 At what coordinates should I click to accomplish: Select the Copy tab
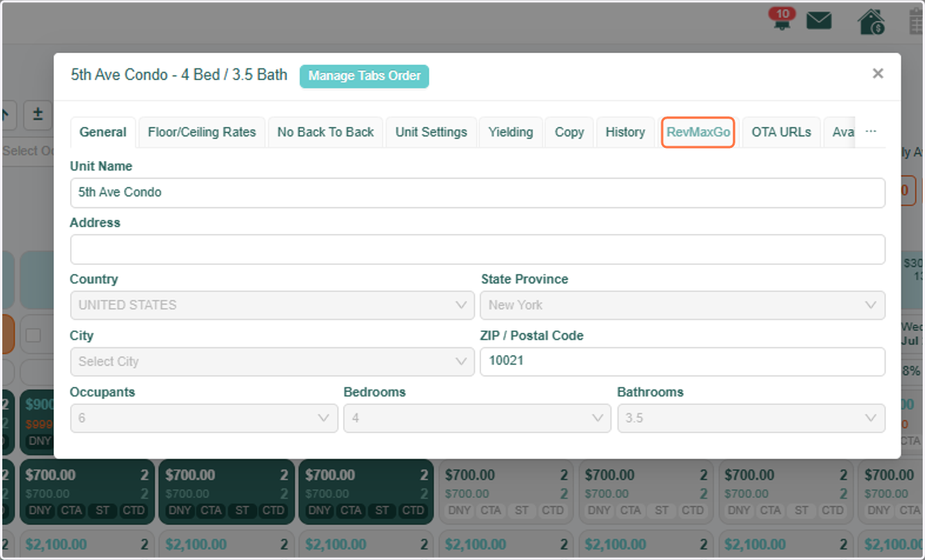570,132
